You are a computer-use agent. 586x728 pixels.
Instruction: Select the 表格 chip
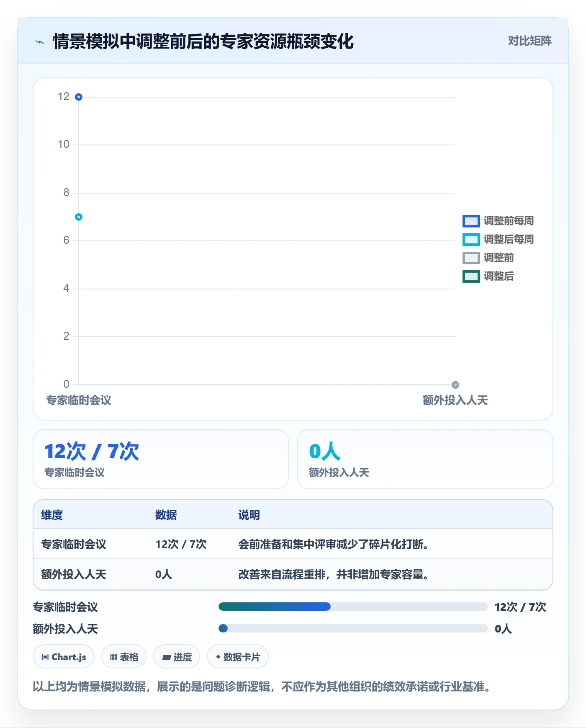tap(124, 657)
